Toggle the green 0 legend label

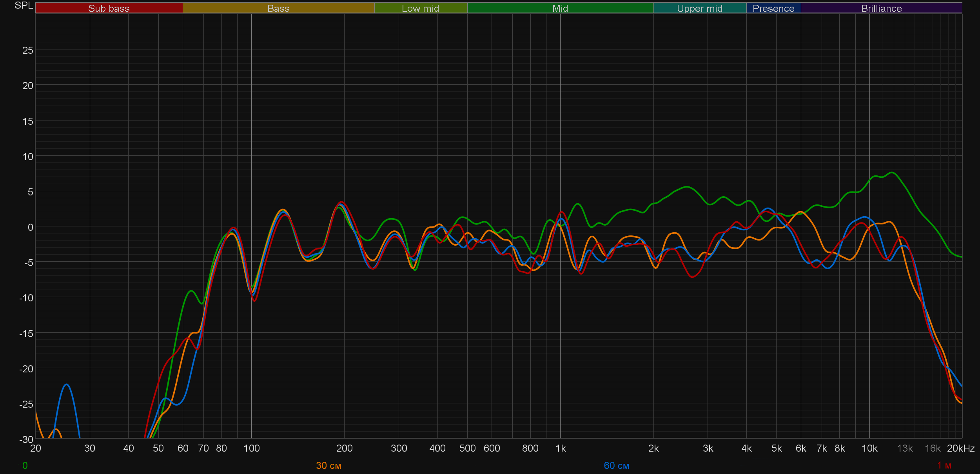(x=25, y=465)
